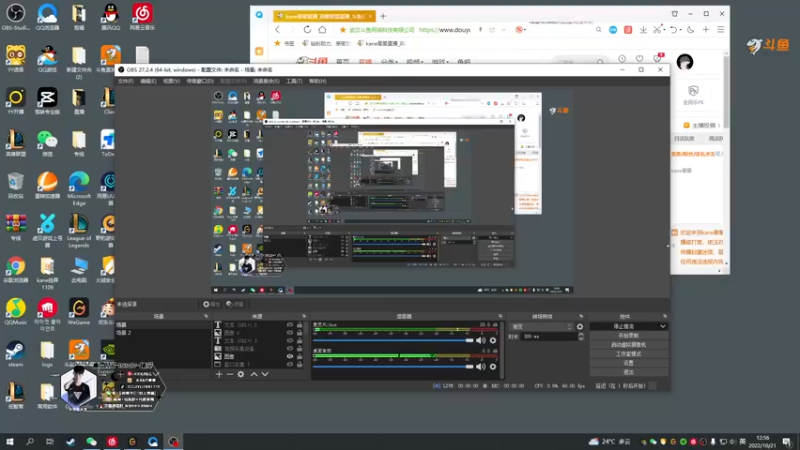
Task: Toggle lock on the 图像 4 source
Action: point(299,333)
